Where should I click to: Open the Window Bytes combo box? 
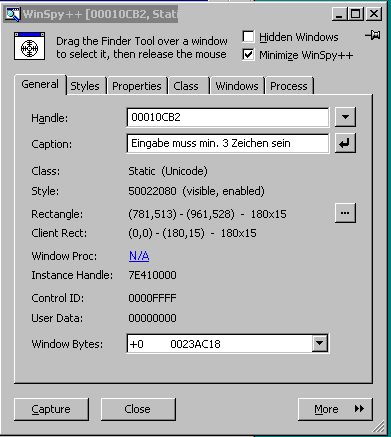point(228,343)
